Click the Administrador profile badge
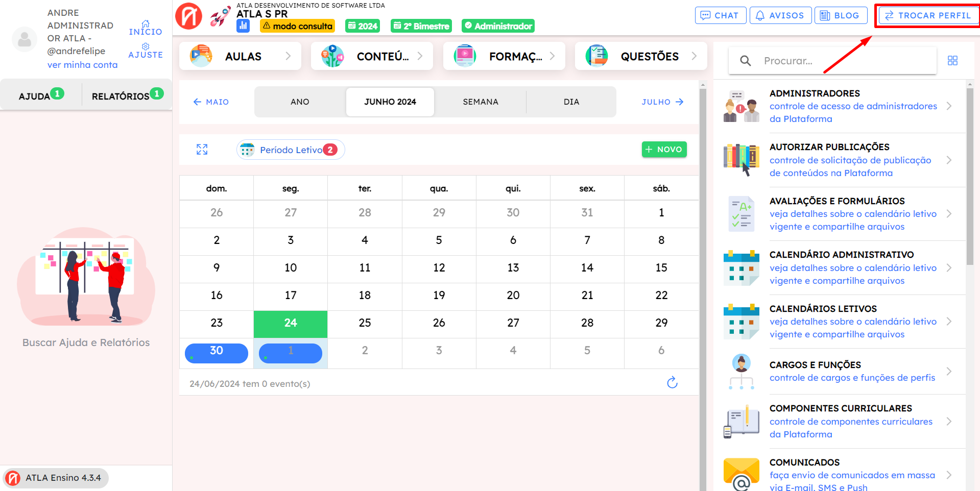This screenshot has width=980, height=491. click(x=498, y=26)
